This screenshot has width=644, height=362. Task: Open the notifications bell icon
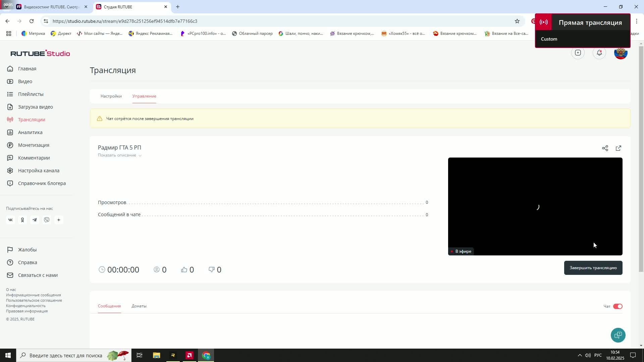click(599, 53)
